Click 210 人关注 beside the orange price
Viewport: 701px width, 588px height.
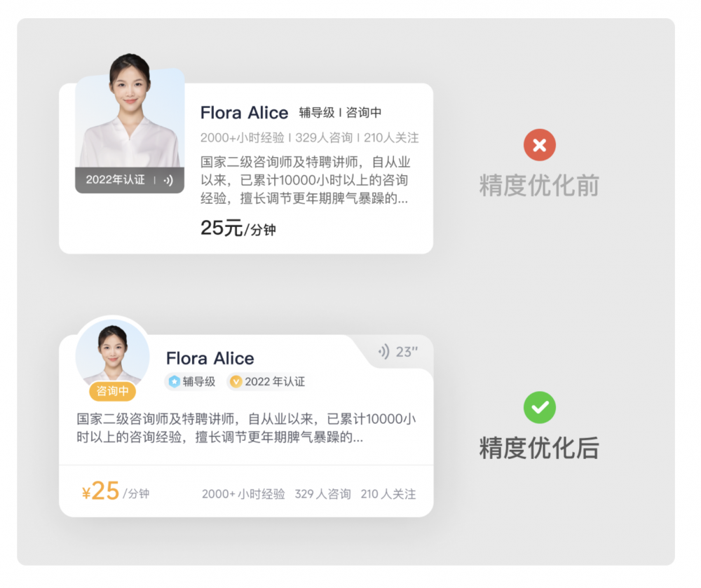click(388, 494)
